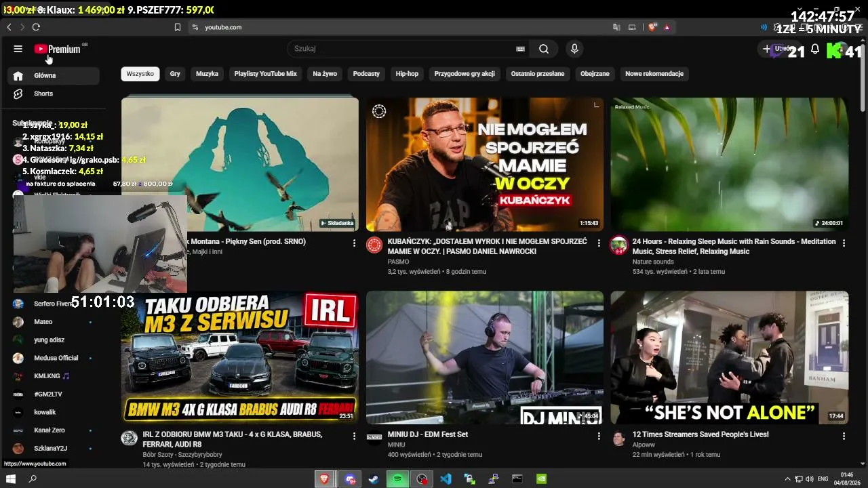Click the PASMO channel name under Kubańczyk video
This screenshot has width=868, height=488.
399,262
